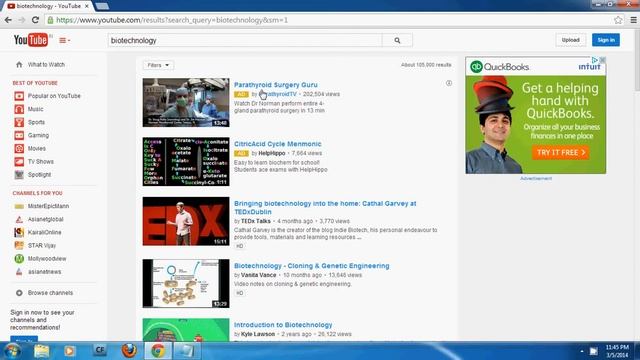Click the YouTube logo
The image size is (640, 360).
tap(31, 40)
